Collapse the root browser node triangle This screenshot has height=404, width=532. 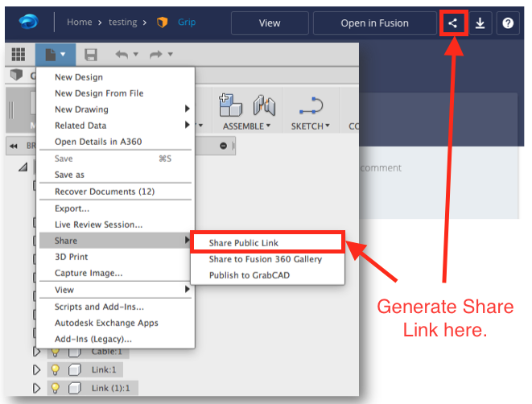[x=23, y=167]
